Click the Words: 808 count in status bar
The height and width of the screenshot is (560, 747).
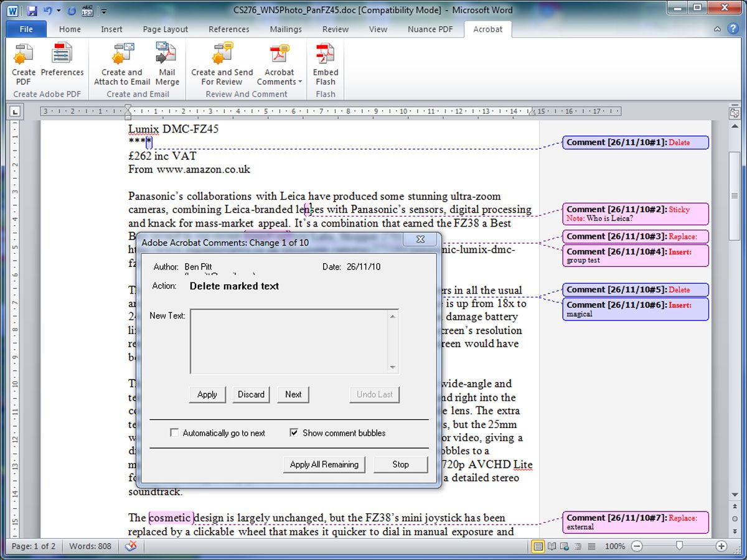(x=90, y=546)
